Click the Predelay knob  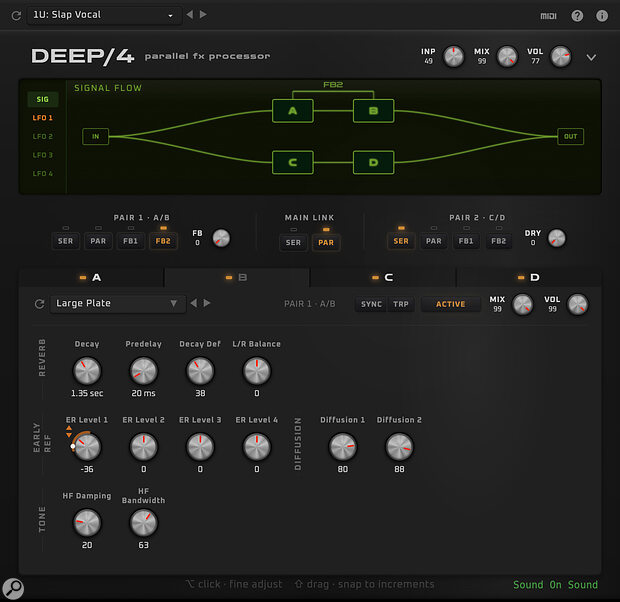pos(144,371)
